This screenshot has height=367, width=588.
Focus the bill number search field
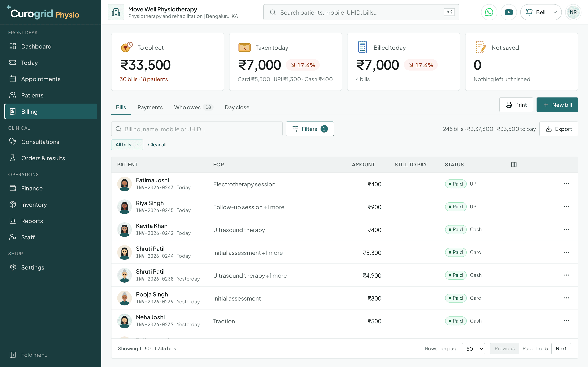pos(197,129)
